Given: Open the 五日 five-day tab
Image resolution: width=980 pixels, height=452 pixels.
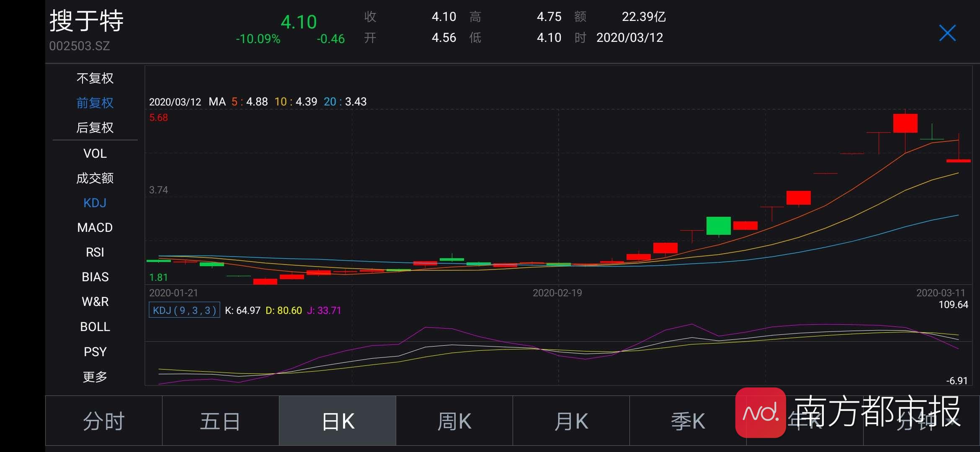Looking at the screenshot, I should (x=221, y=421).
